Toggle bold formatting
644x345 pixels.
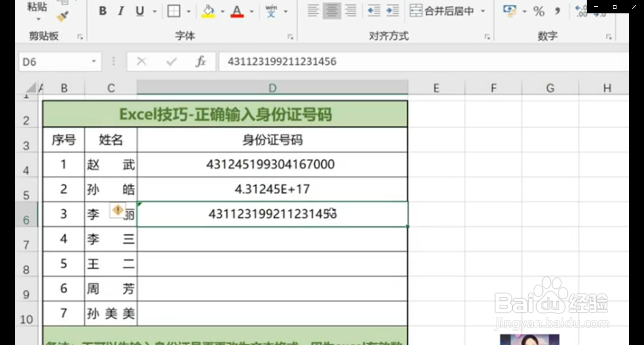coord(103,11)
